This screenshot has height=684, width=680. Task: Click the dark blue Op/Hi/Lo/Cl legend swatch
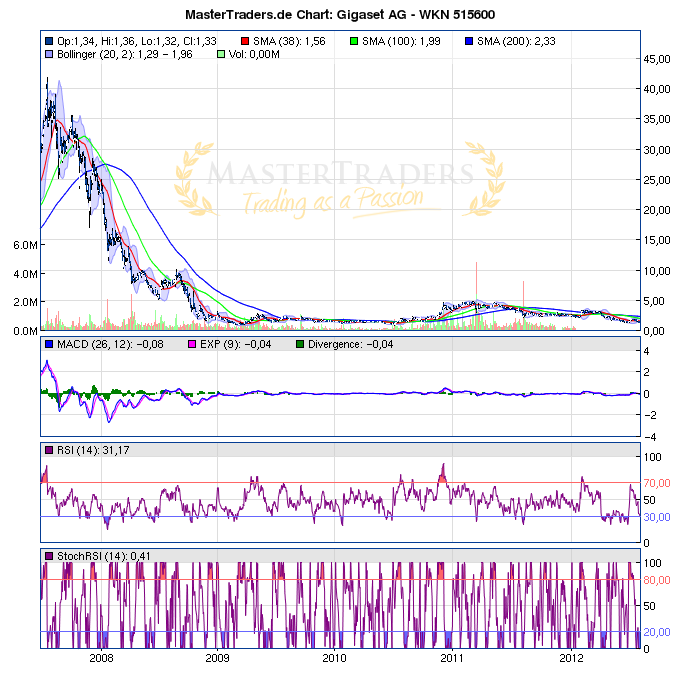point(49,41)
